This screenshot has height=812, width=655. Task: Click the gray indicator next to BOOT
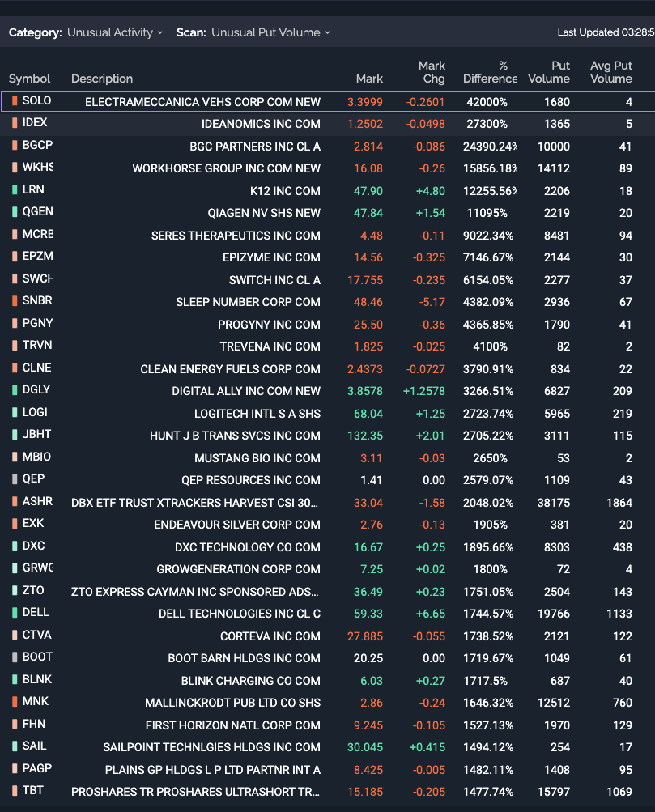click(x=15, y=657)
